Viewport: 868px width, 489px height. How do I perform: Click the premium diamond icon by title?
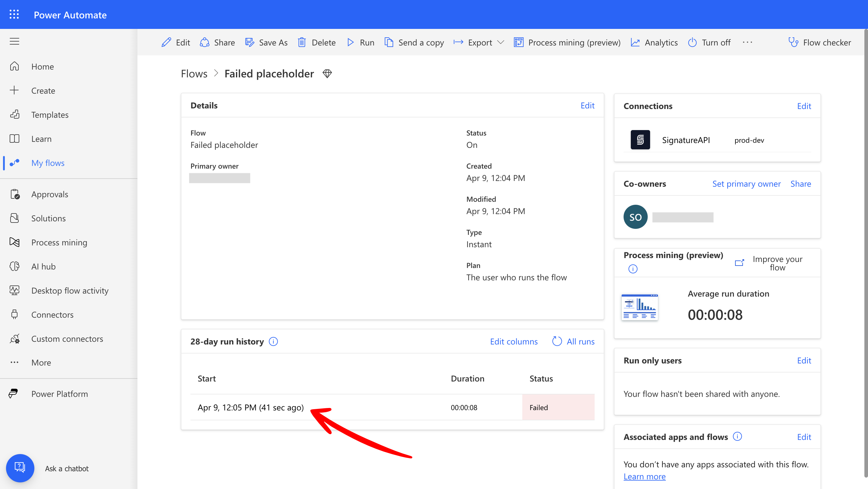[x=327, y=73]
